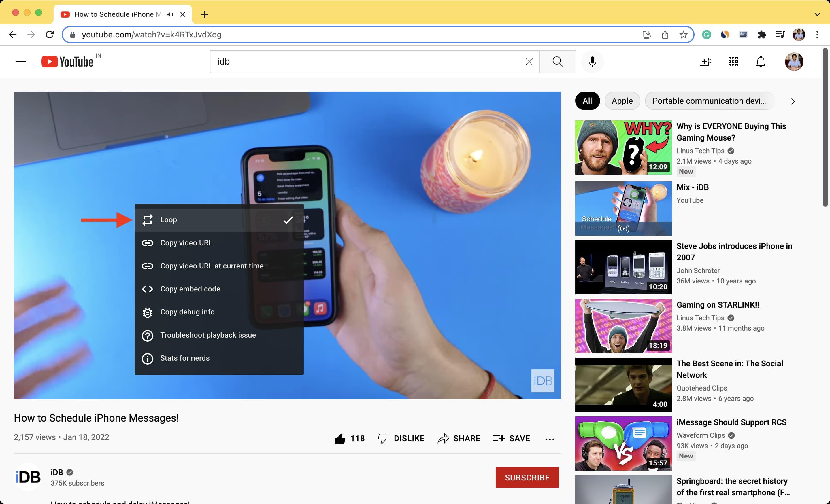Open Chrome extensions puzzle icon

pos(762,35)
